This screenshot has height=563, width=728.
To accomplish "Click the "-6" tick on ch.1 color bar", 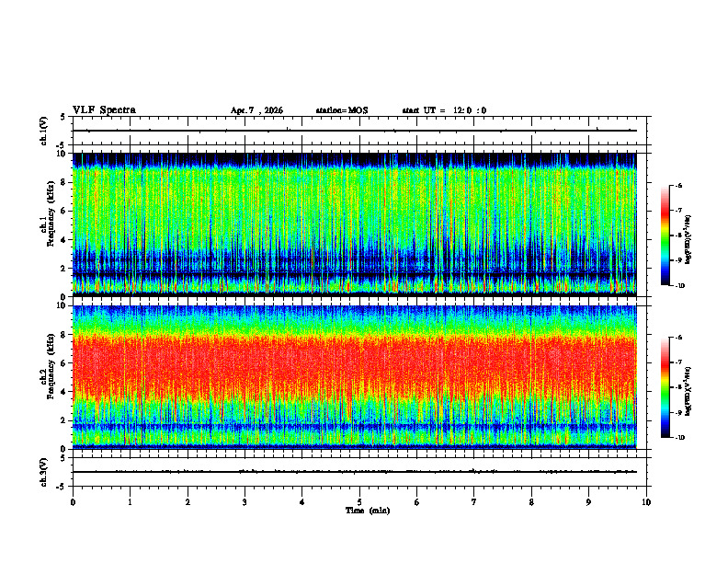I will tap(679, 185).
